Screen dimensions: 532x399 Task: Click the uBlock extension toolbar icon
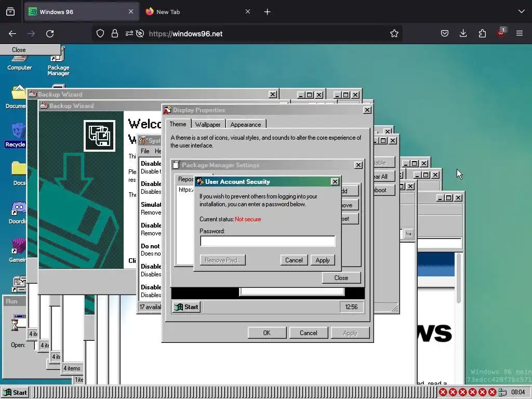click(501, 33)
